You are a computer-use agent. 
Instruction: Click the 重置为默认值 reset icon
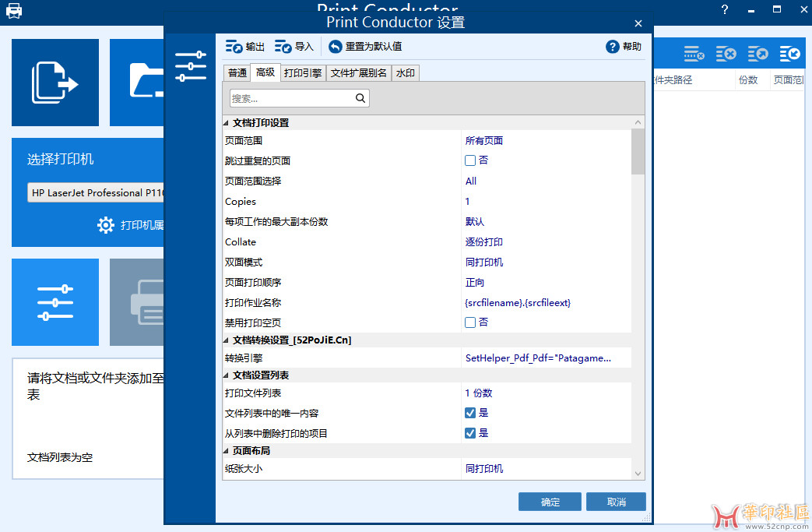coord(335,46)
